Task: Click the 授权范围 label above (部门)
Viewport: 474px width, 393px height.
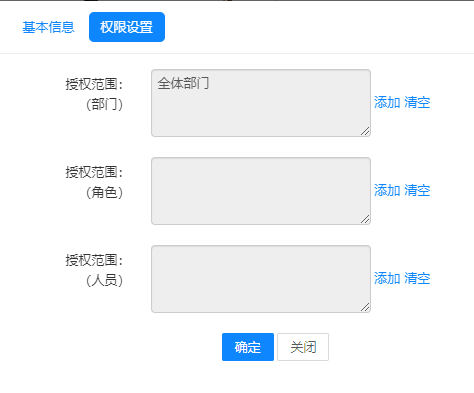Action: [x=94, y=84]
